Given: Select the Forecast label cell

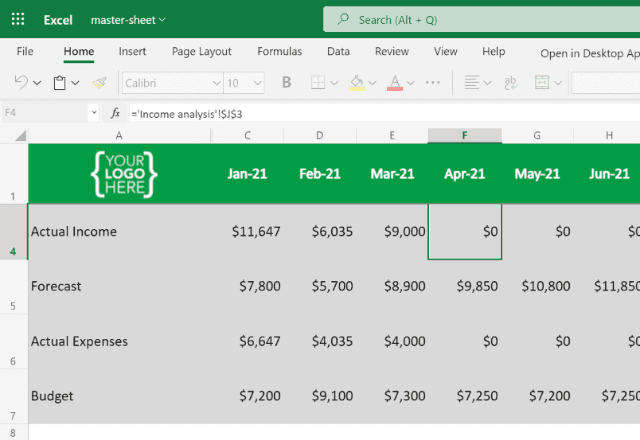Looking at the screenshot, I should pos(119,287).
